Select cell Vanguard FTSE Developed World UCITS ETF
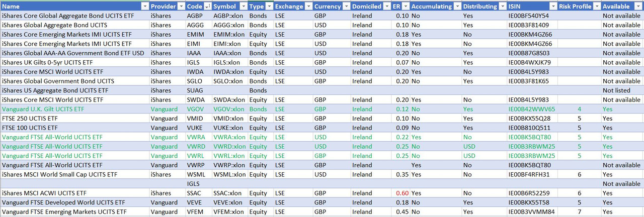 [75, 202]
